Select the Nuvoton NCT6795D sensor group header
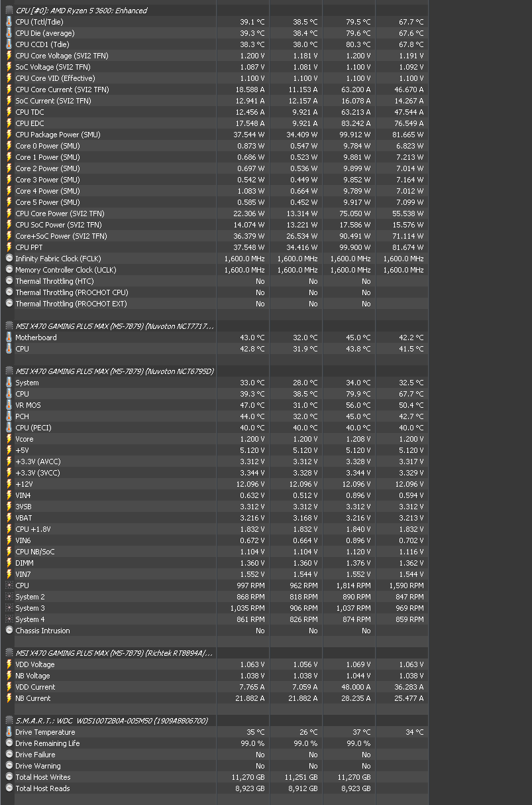This screenshot has height=805, width=532. (115, 371)
